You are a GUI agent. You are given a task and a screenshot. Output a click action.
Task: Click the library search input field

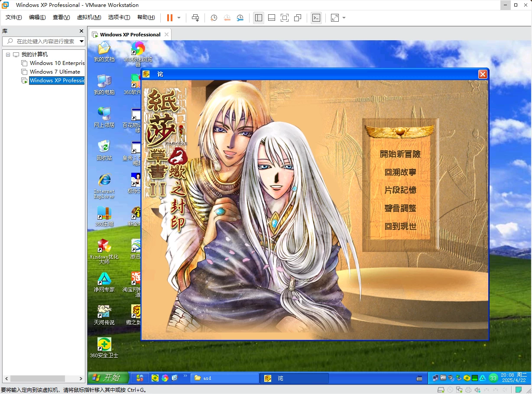[x=44, y=41]
